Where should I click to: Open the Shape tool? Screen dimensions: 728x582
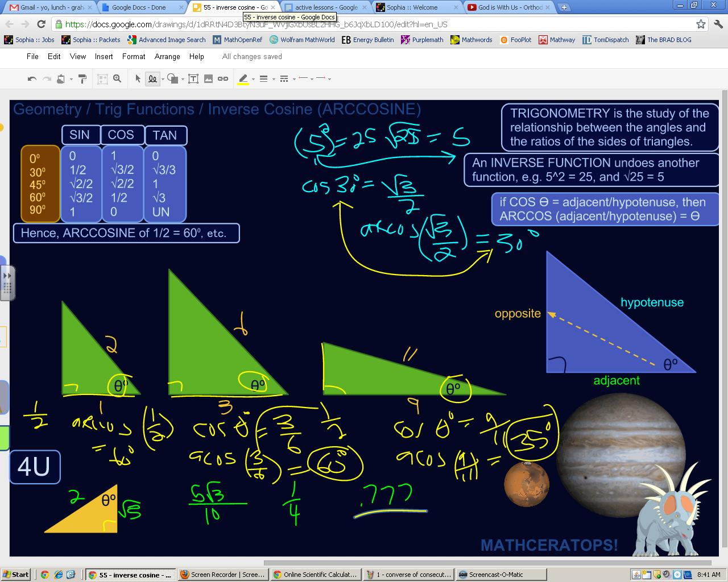173,79
